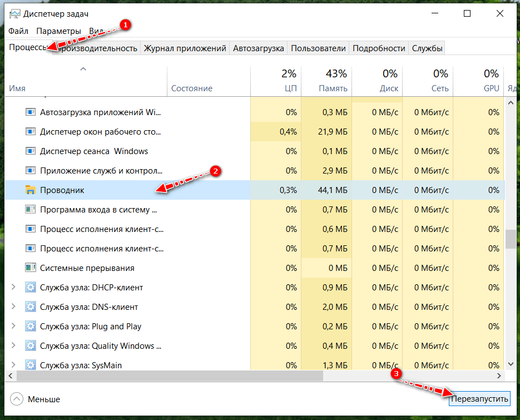The image size is (520, 420).
Task: Open the Файл menu
Action: pyautogui.click(x=18, y=31)
